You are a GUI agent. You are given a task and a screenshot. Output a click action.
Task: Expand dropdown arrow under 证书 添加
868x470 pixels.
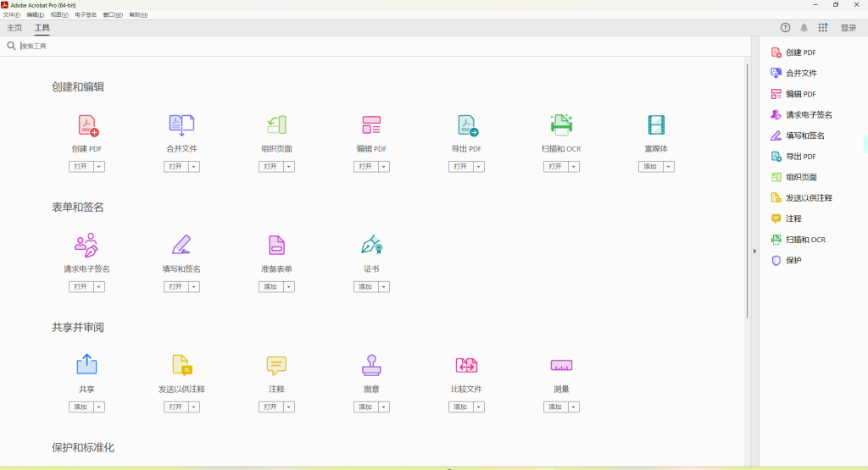pos(385,287)
